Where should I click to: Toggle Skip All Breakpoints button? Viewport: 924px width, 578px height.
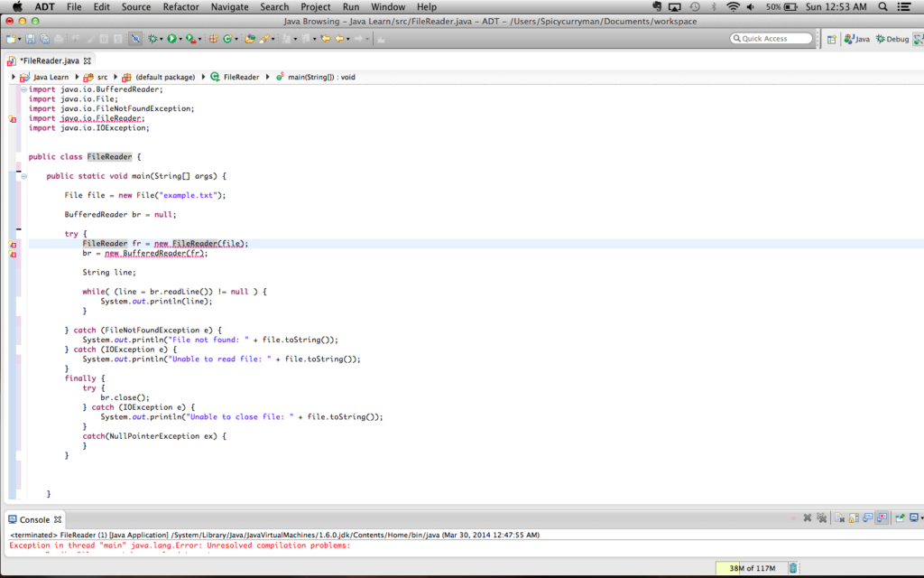135,39
